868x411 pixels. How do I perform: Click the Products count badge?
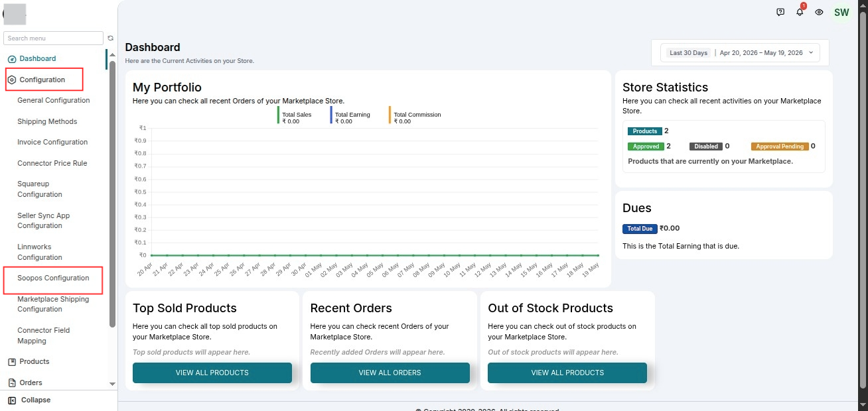pyautogui.click(x=645, y=131)
